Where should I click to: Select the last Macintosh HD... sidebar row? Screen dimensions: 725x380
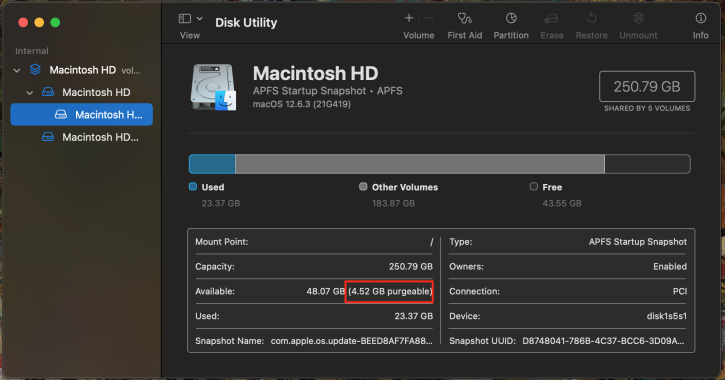(100, 137)
